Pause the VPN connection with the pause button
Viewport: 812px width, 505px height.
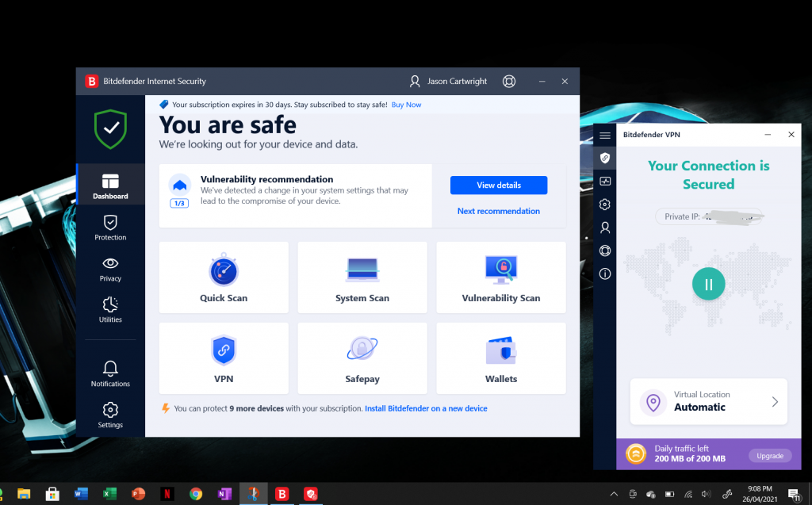pos(708,284)
